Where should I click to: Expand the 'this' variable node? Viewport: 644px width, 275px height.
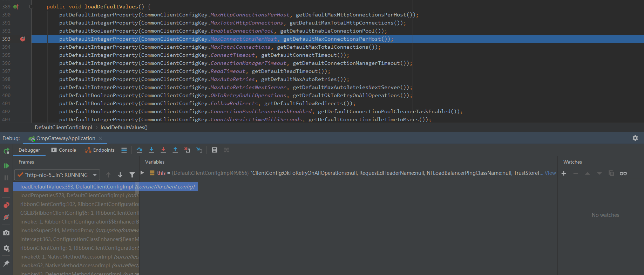[x=142, y=173]
